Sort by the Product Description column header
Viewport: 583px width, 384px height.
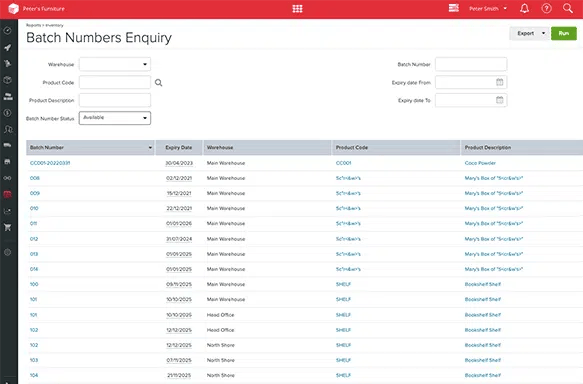coord(522,148)
